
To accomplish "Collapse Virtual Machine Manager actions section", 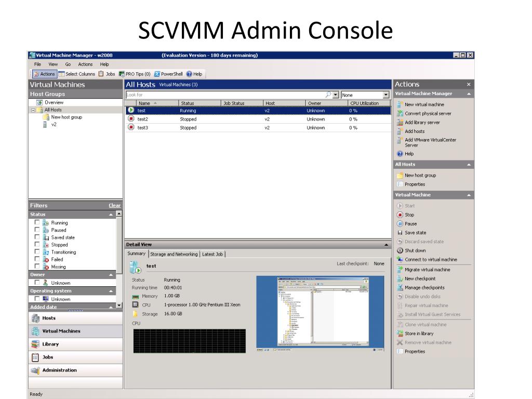I will point(469,94).
